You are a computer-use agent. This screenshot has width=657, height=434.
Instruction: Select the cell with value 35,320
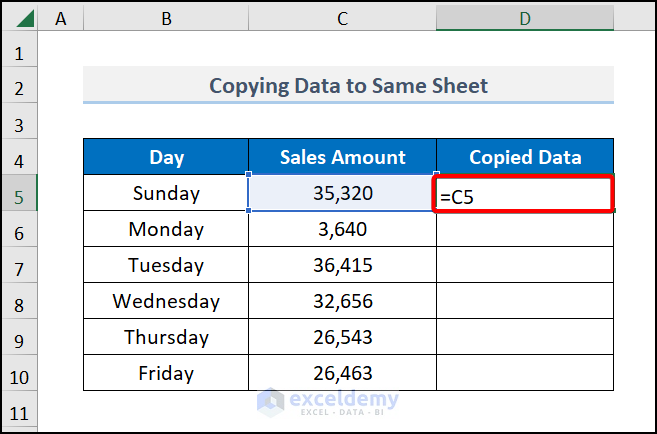click(x=342, y=194)
